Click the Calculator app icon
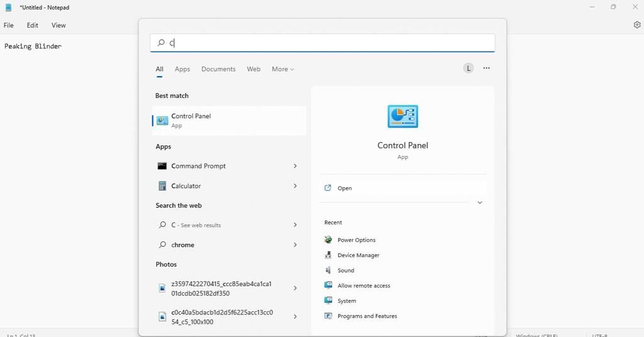This screenshot has height=337, width=644. (162, 185)
